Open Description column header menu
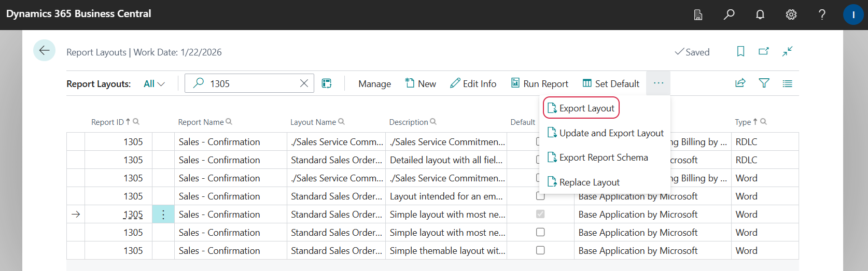868x271 pixels. point(409,122)
